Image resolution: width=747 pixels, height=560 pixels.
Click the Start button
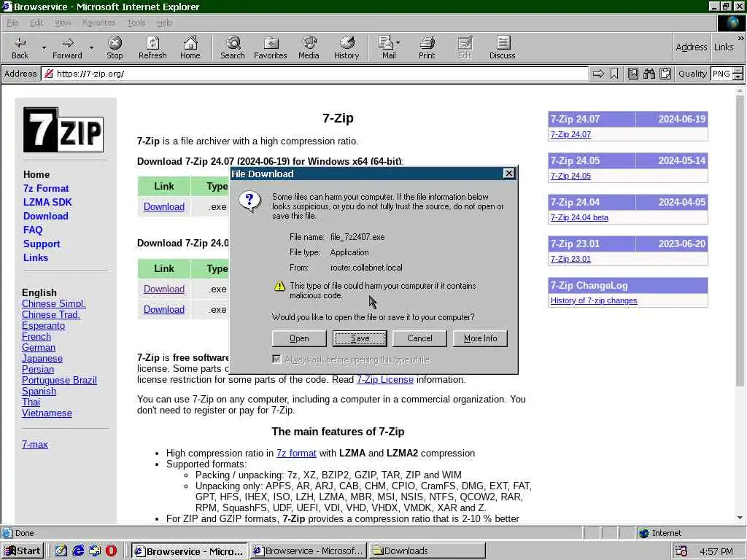23,551
